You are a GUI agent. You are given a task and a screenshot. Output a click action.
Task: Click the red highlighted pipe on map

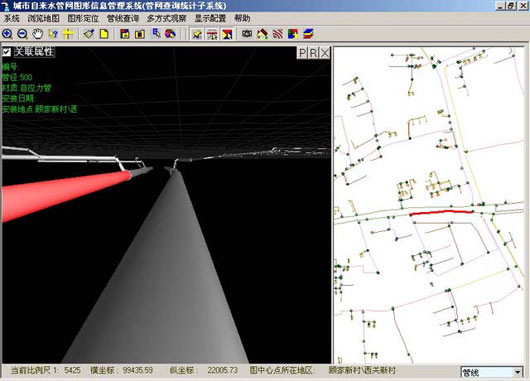(x=441, y=212)
